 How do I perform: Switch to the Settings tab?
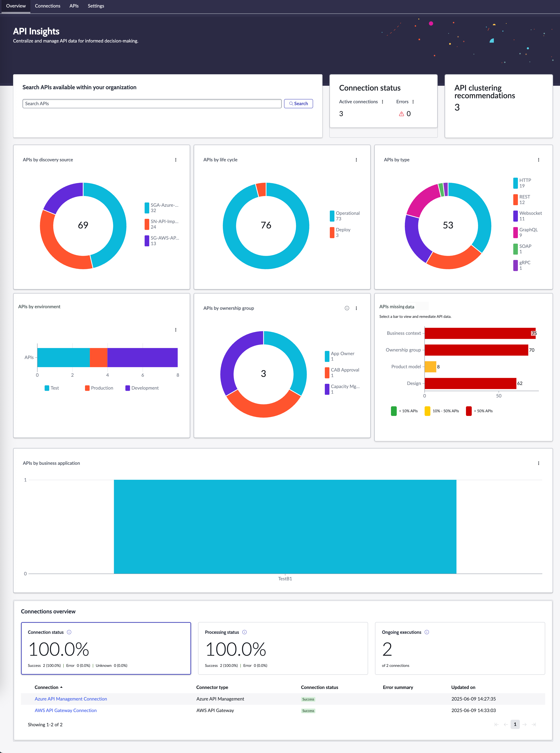click(96, 6)
